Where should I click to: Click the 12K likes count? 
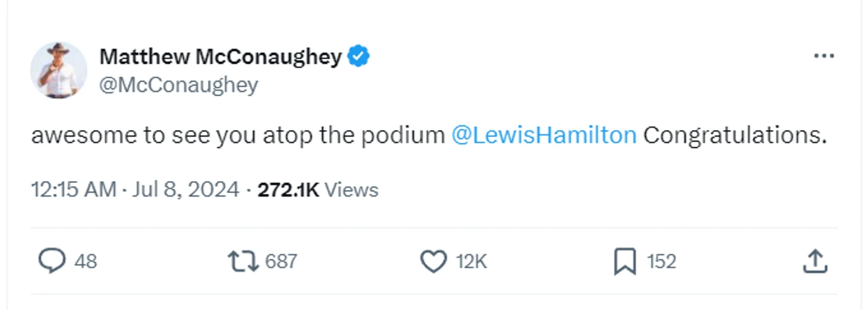471,262
